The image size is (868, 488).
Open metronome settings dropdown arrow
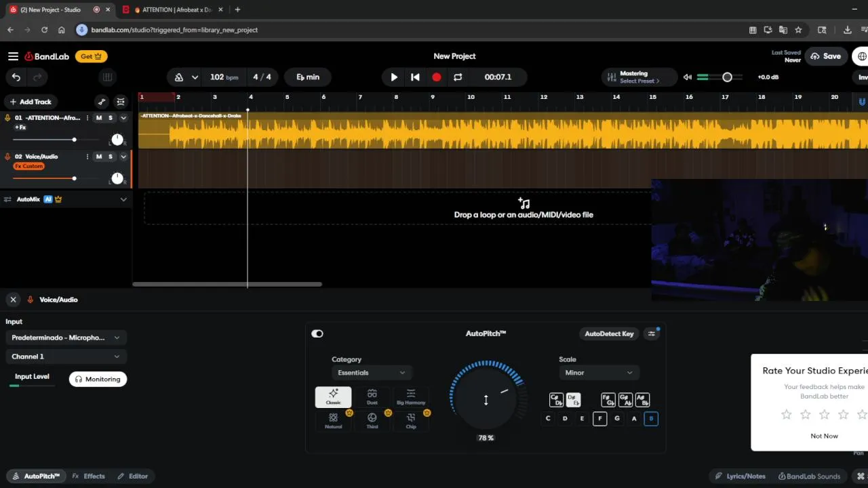click(x=195, y=77)
